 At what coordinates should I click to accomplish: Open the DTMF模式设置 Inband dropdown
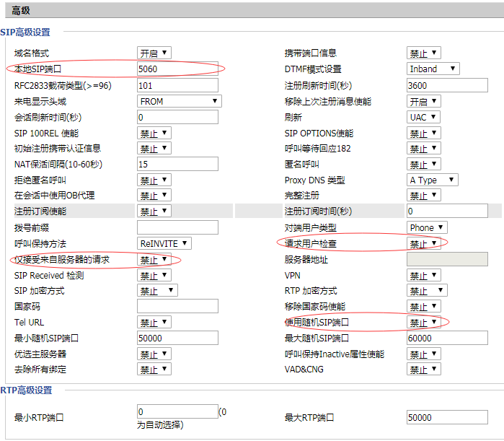pos(433,69)
